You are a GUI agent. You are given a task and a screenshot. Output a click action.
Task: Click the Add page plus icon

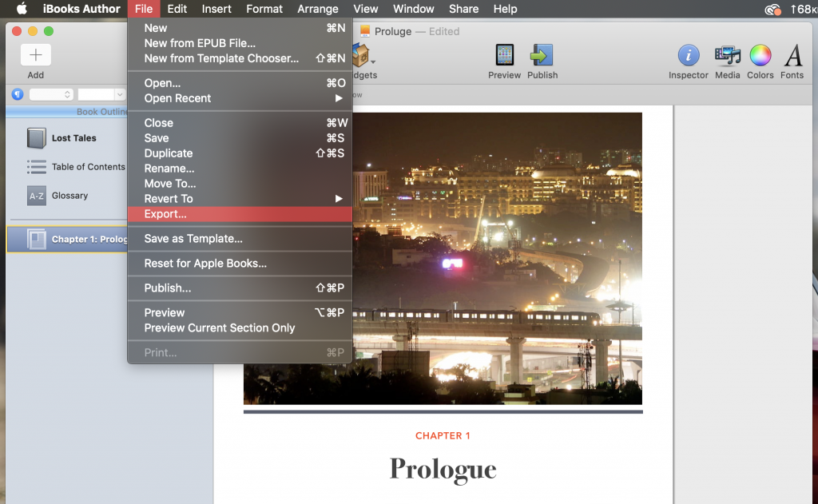click(x=35, y=55)
